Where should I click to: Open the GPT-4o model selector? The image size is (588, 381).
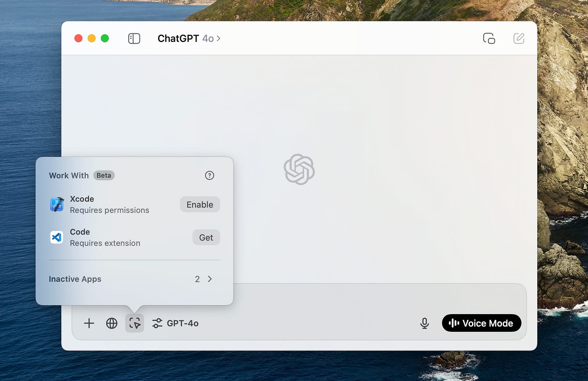tap(183, 323)
